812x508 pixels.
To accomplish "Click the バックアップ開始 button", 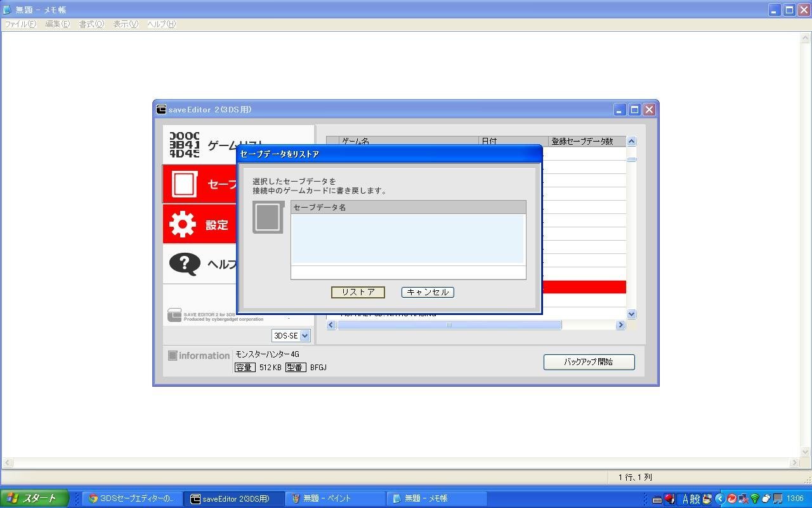I will click(589, 362).
